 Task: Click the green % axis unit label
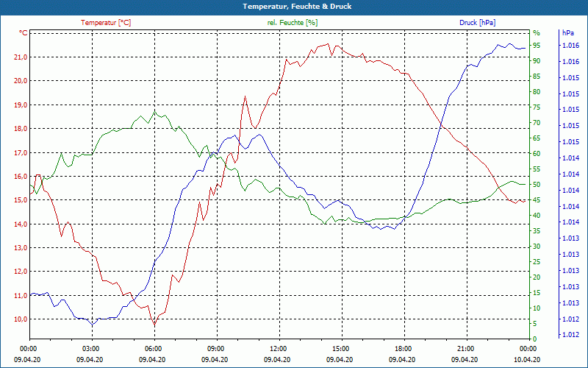coord(537,33)
